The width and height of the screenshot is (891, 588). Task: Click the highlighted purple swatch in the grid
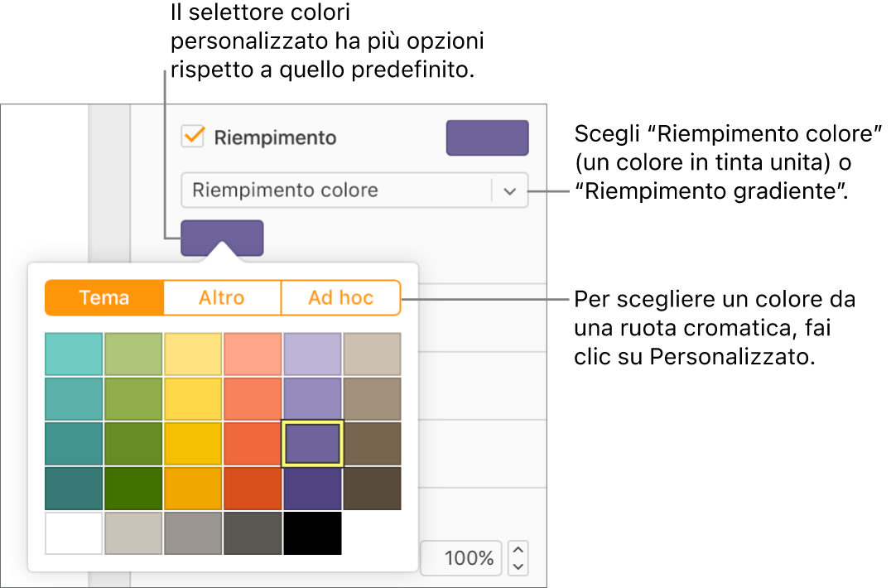click(x=312, y=444)
